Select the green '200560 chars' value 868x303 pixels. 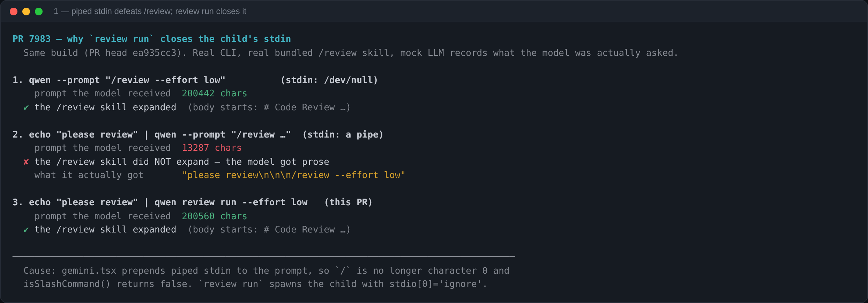click(214, 216)
